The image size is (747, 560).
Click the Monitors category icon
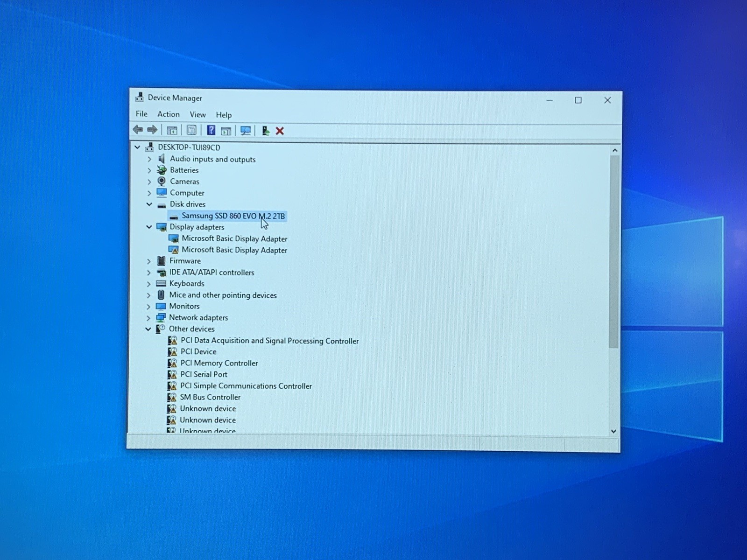point(161,306)
